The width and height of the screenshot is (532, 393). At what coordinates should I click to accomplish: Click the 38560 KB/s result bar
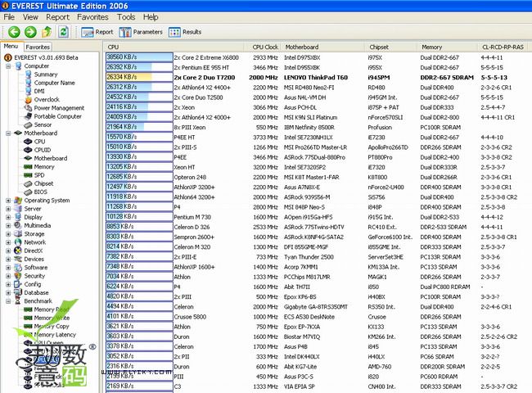pos(139,57)
